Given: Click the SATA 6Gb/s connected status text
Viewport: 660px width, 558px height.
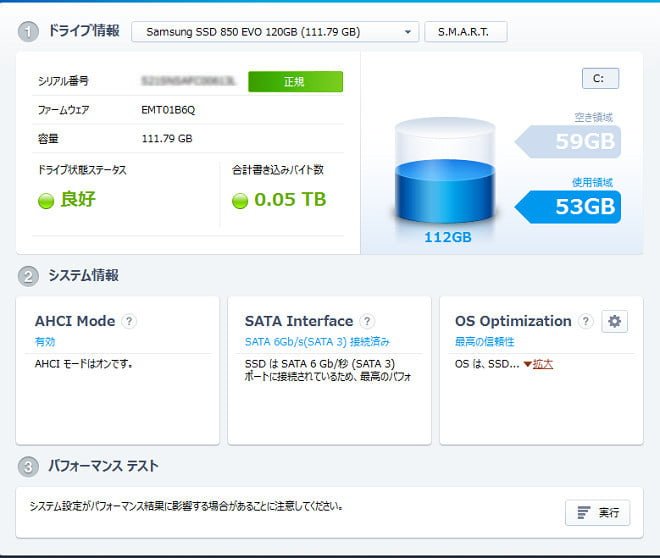Looking at the screenshot, I should [x=319, y=342].
